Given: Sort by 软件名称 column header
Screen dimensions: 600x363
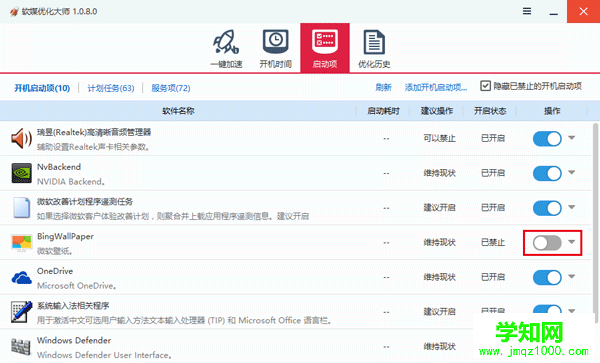Looking at the screenshot, I should (x=178, y=111).
